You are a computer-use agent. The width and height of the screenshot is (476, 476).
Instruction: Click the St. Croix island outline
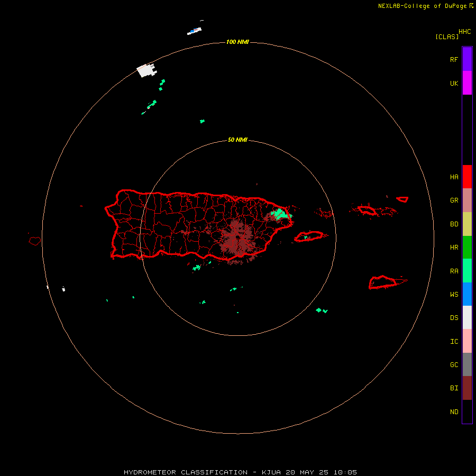pos(383,282)
